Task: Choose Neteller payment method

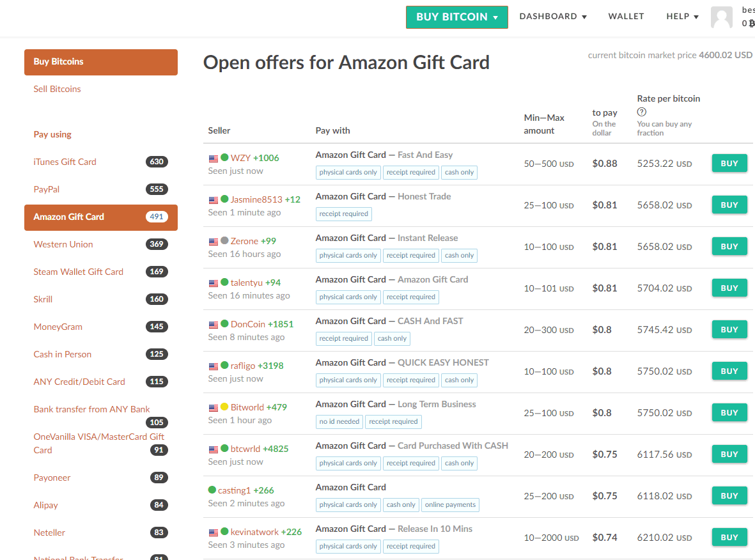Action: click(49, 533)
